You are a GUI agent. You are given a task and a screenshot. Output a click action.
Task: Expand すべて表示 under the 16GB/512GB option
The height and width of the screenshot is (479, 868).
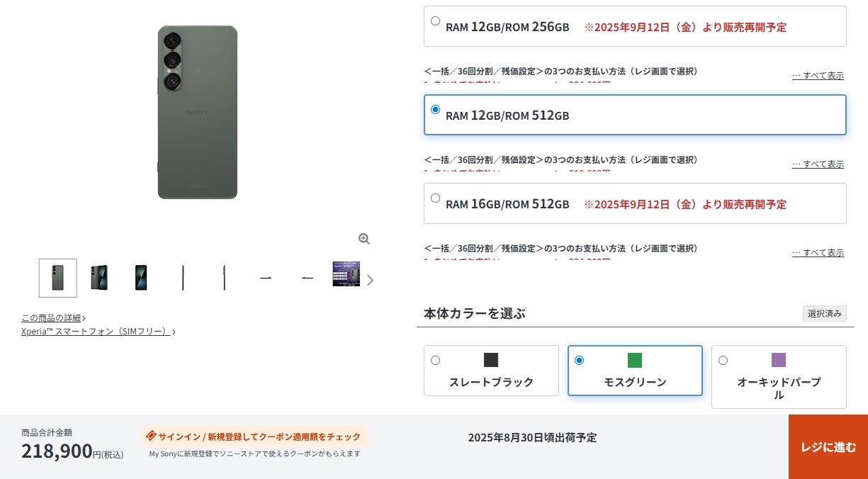tap(818, 252)
